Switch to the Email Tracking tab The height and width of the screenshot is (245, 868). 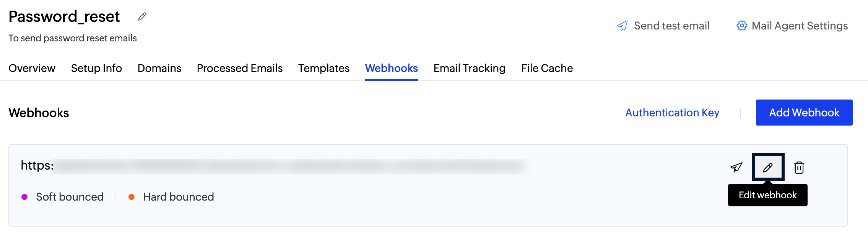click(470, 68)
